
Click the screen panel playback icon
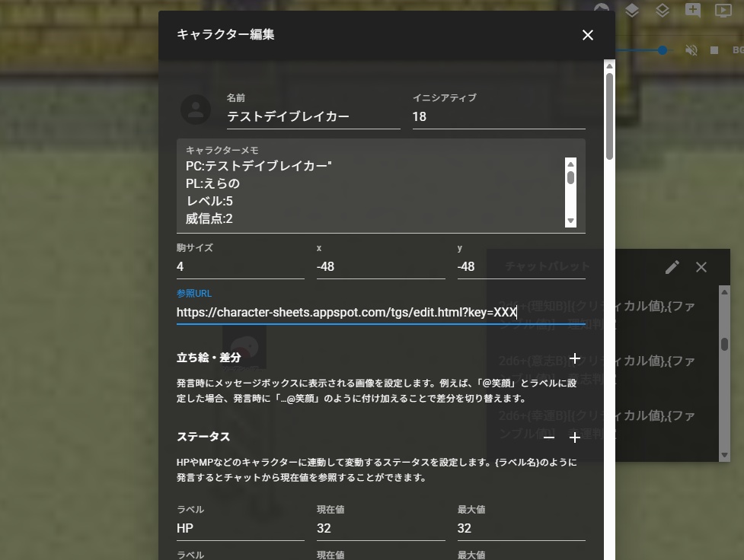(725, 11)
